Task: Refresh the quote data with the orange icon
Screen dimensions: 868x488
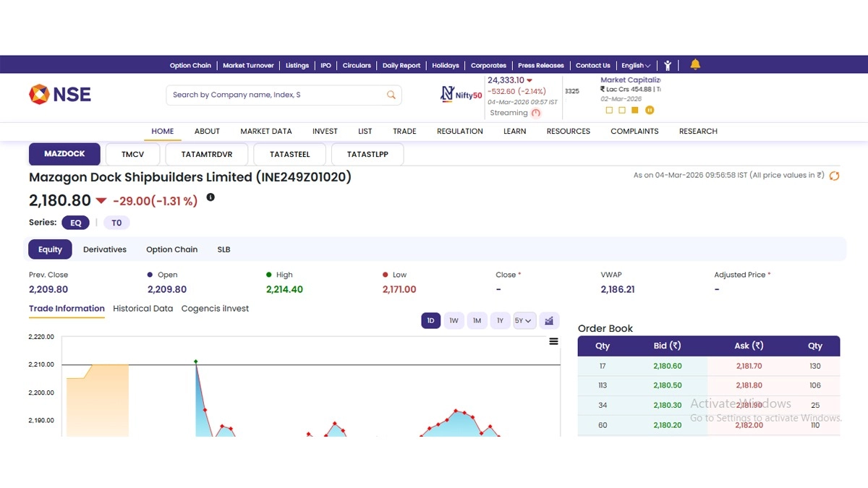Action: [x=834, y=176]
